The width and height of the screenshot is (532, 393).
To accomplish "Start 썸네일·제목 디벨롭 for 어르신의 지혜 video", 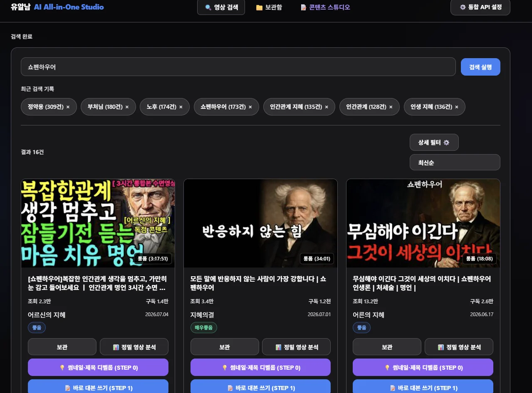I will [98, 367].
